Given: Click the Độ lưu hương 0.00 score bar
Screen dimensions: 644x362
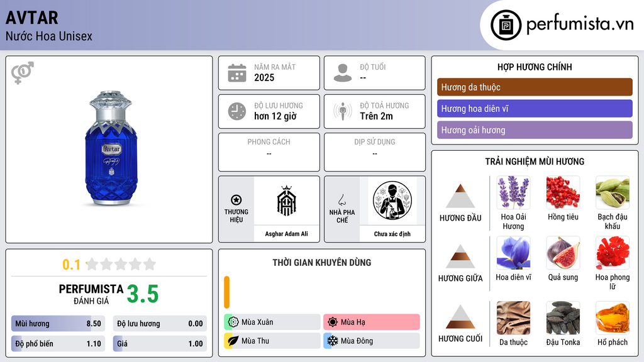Looking at the screenshot, I should (x=160, y=324).
